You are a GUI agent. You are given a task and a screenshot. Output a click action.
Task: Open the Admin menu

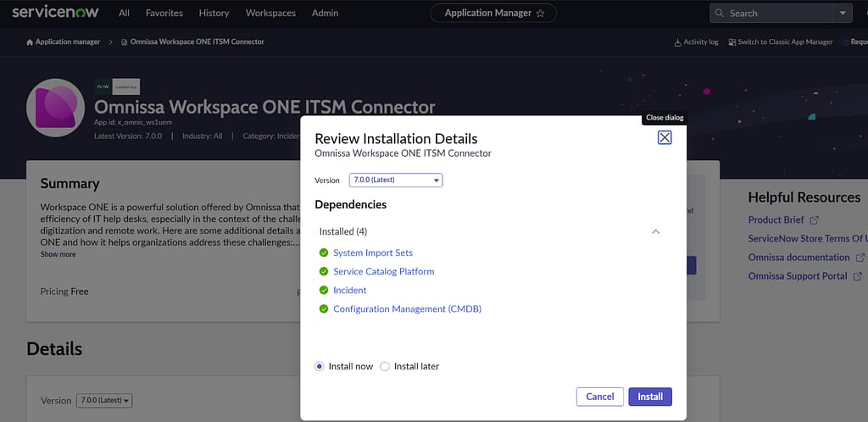(x=325, y=13)
